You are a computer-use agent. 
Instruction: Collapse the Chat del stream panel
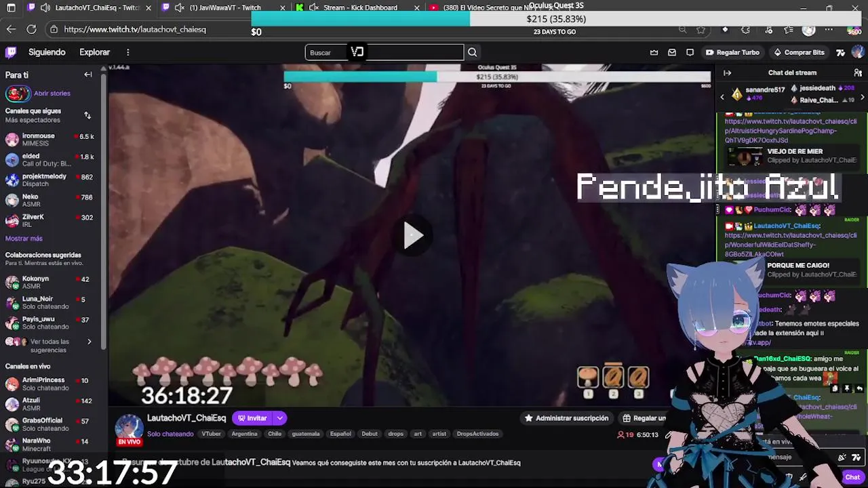727,73
